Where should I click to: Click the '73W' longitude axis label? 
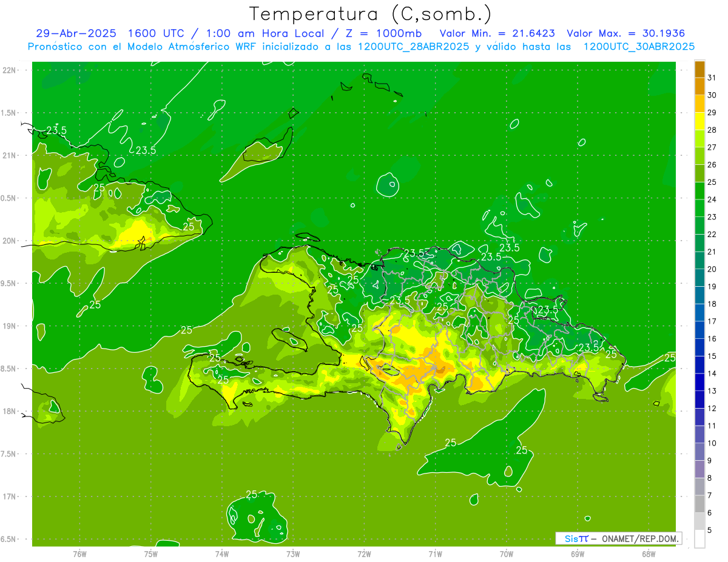(x=293, y=554)
